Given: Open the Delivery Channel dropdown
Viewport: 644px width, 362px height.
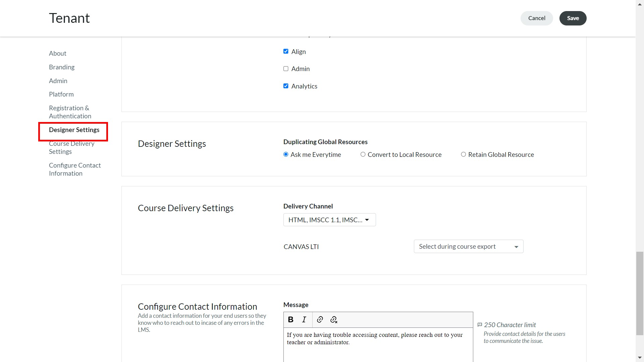Looking at the screenshot, I should point(329,220).
